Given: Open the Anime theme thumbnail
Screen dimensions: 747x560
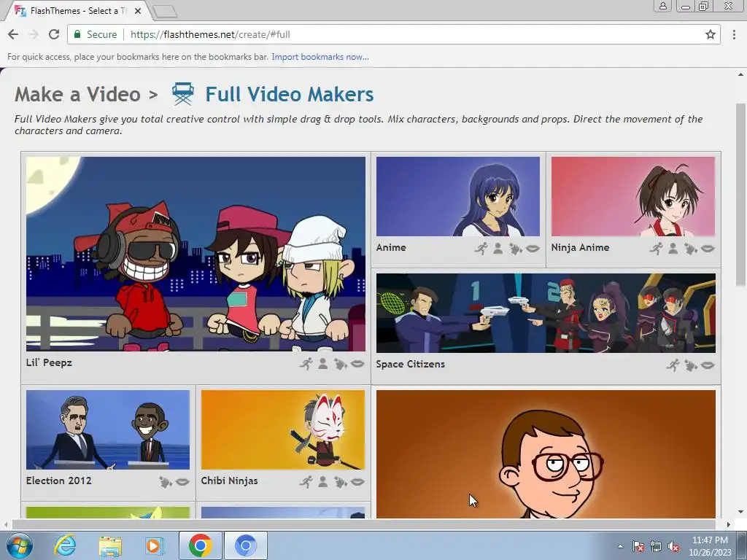Looking at the screenshot, I should coord(458,196).
